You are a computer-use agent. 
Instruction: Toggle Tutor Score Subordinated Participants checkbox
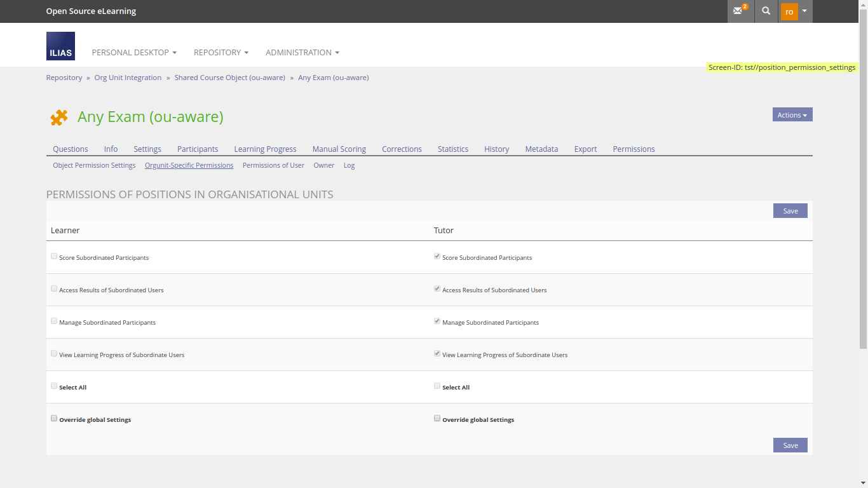[x=437, y=257]
